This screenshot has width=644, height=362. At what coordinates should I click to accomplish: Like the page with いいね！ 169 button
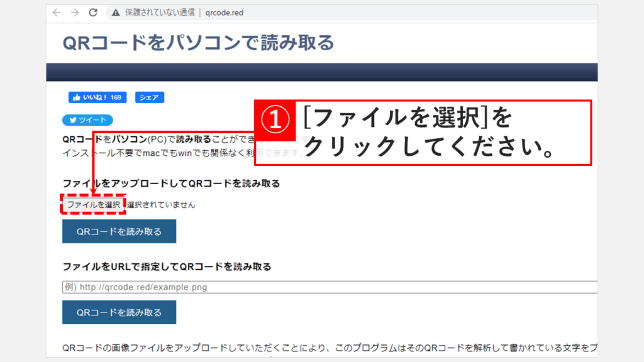(x=97, y=97)
